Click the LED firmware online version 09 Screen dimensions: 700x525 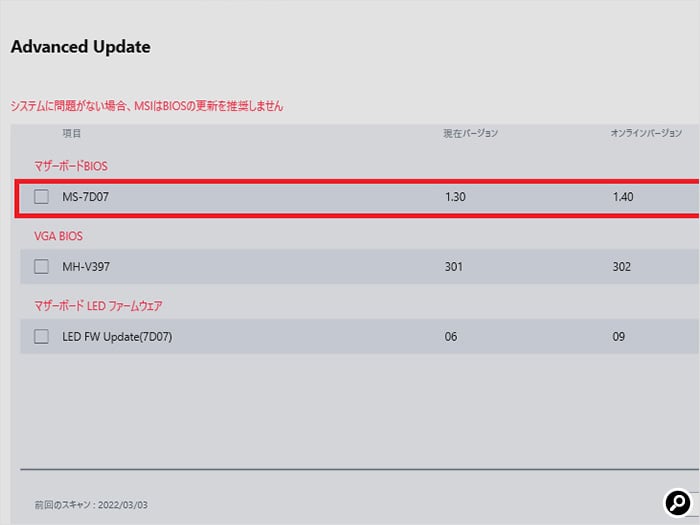[x=618, y=337]
